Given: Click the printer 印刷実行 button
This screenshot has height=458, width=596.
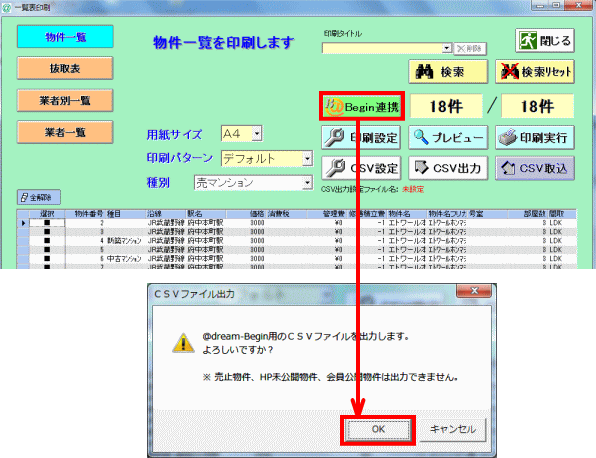Looking at the screenshot, I should (535, 137).
